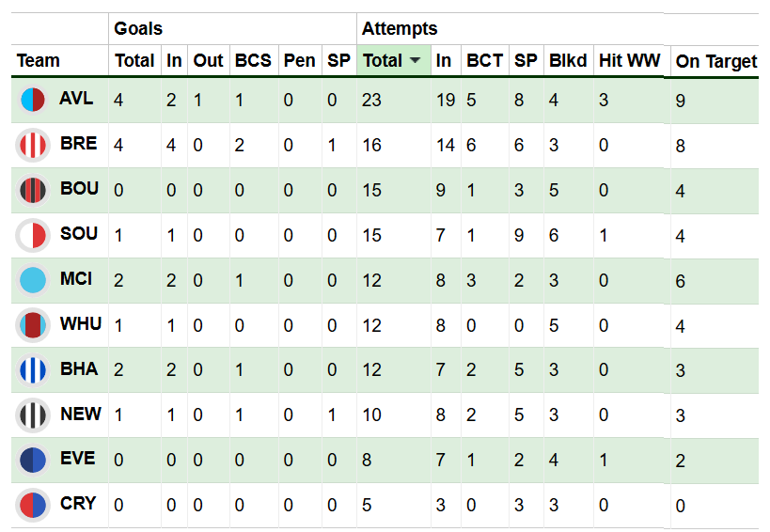Image resolution: width=770 pixels, height=532 pixels.
Task: Open the CRY team name link
Action: 78,504
